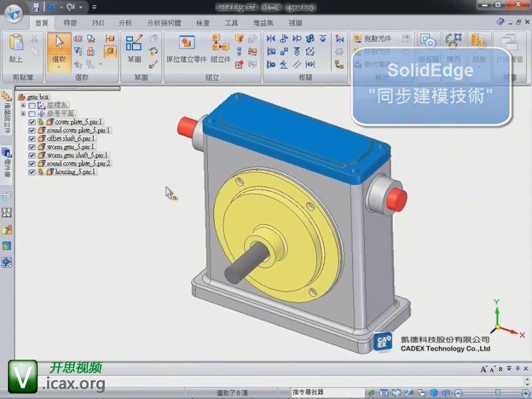
Task: Switch to the 檢查 ribbon tab
Action: 203,23
